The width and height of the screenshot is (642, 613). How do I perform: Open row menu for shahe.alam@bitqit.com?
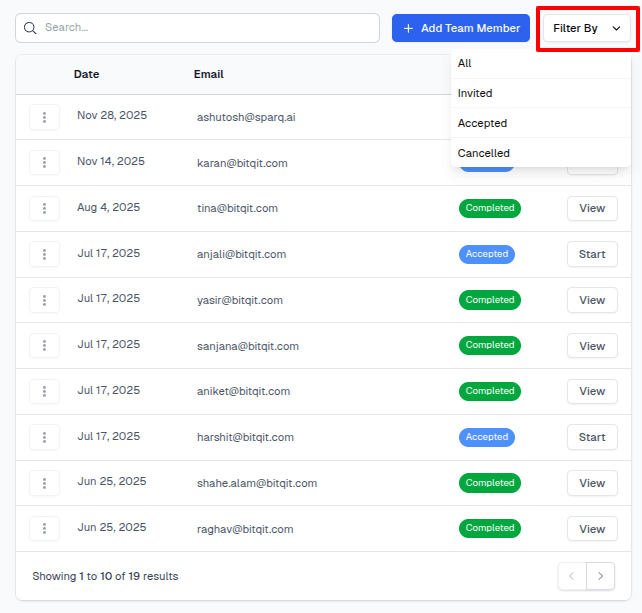[44, 483]
